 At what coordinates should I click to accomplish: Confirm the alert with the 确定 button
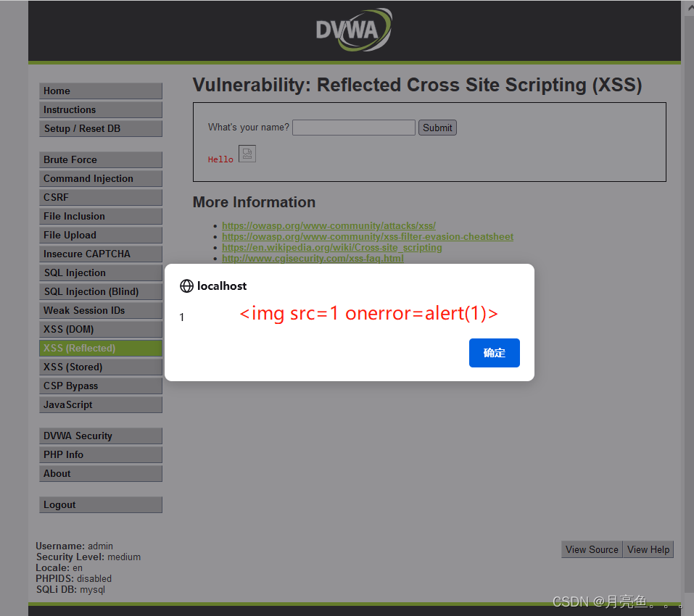coord(494,353)
